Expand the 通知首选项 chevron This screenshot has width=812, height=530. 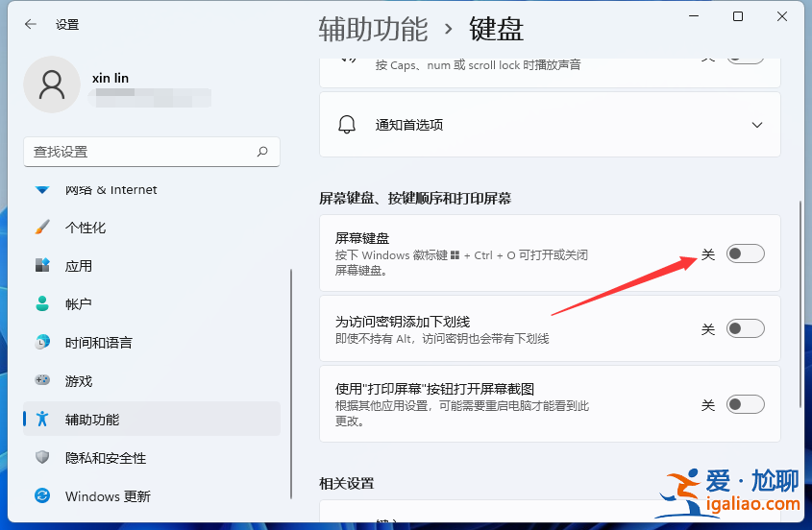(x=757, y=125)
